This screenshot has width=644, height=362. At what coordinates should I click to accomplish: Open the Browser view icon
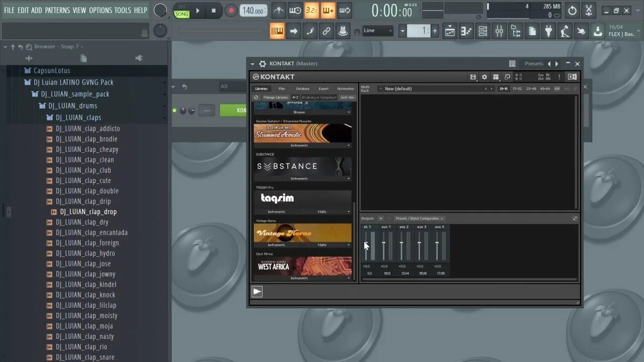pos(516,31)
